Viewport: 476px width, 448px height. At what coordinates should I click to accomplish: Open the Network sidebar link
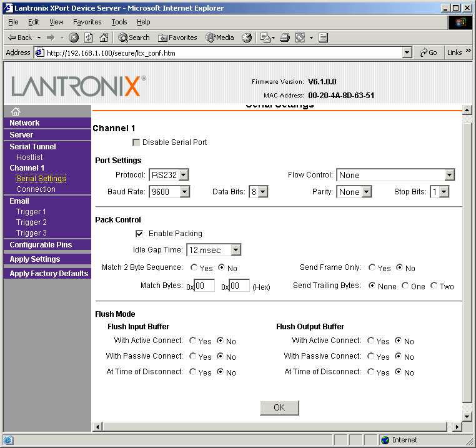(x=24, y=123)
